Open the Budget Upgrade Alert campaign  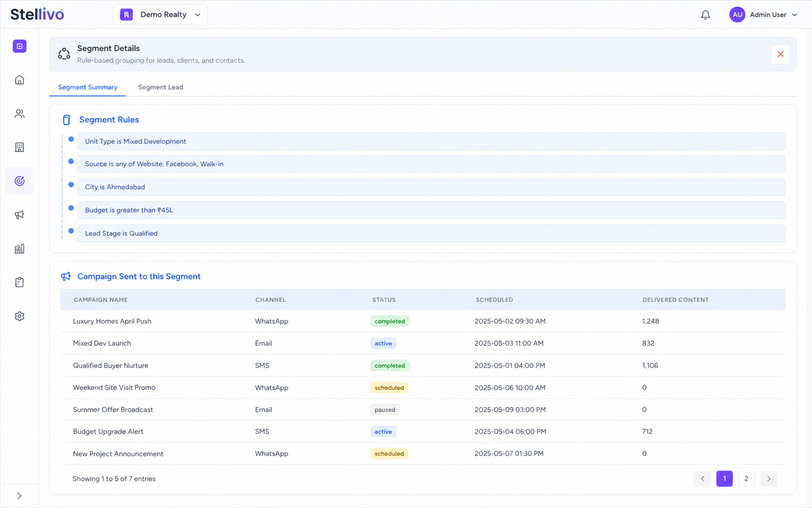(108, 432)
